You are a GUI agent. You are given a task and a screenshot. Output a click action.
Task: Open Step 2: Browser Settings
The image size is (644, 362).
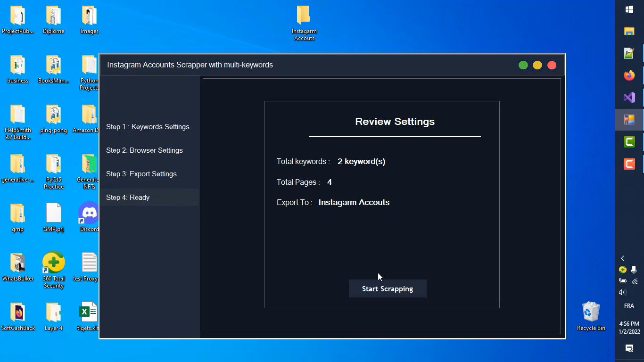pos(144,150)
